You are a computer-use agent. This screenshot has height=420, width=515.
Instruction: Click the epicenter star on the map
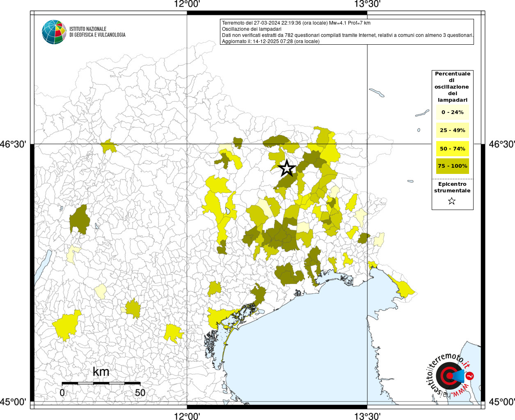[287, 168]
